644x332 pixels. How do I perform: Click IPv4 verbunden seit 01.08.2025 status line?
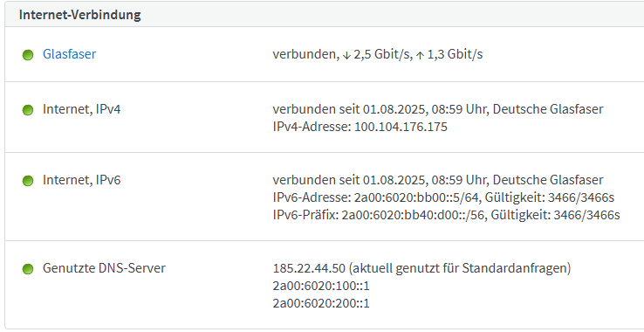438,109
